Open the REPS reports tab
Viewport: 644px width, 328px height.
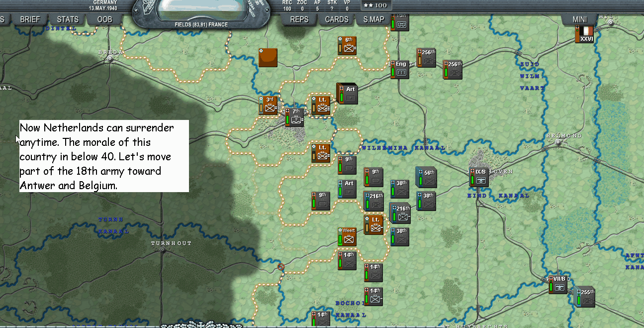coord(299,19)
